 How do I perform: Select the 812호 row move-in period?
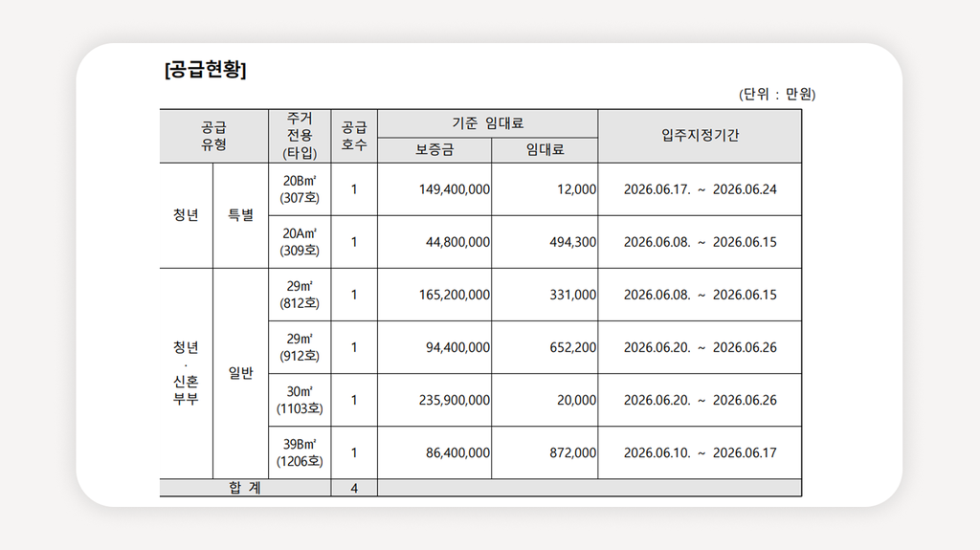tap(700, 295)
